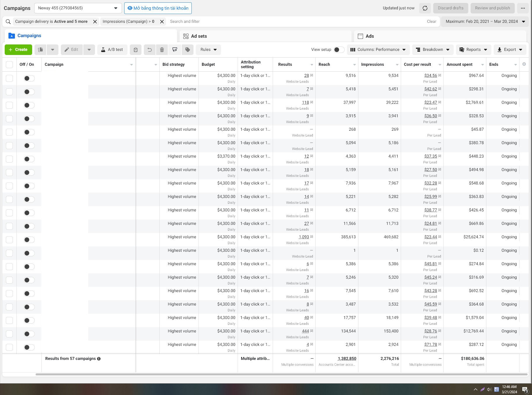
Task: Open the Rules dropdown
Action: pyautogui.click(x=208, y=50)
